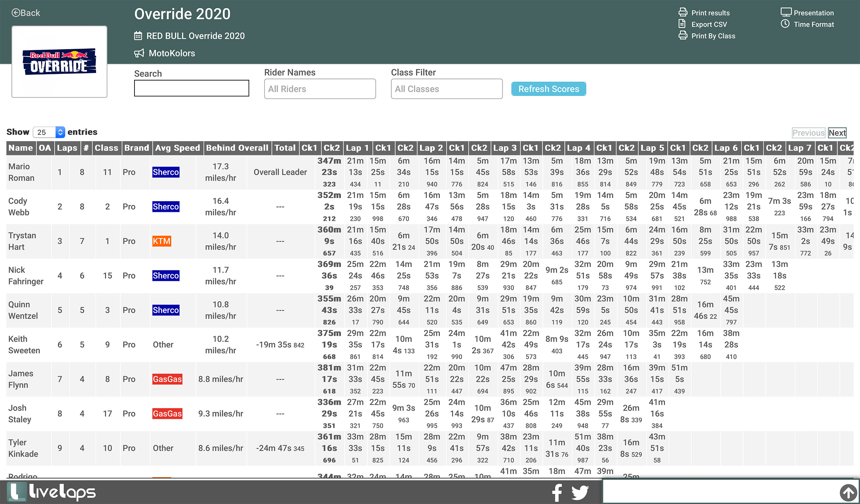Image resolution: width=860 pixels, height=504 pixels.
Task: Click the Refresh Scores button
Action: (548, 89)
